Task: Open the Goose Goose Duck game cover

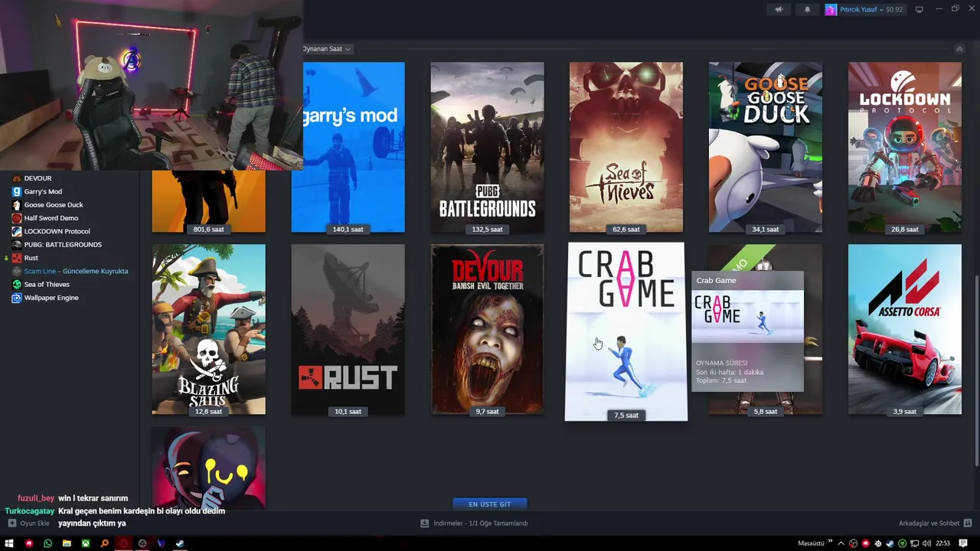Action: [766, 147]
